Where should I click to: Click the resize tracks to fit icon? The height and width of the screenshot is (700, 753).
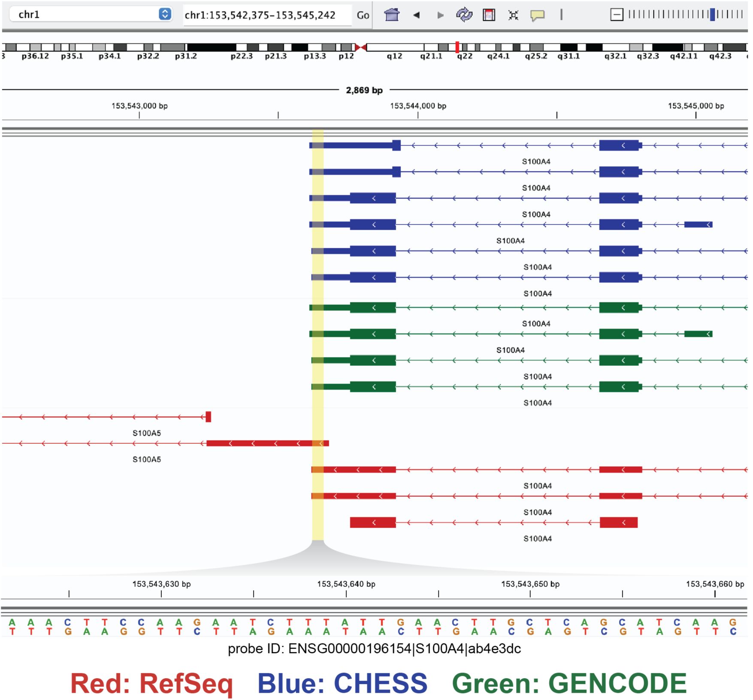pyautogui.click(x=513, y=15)
